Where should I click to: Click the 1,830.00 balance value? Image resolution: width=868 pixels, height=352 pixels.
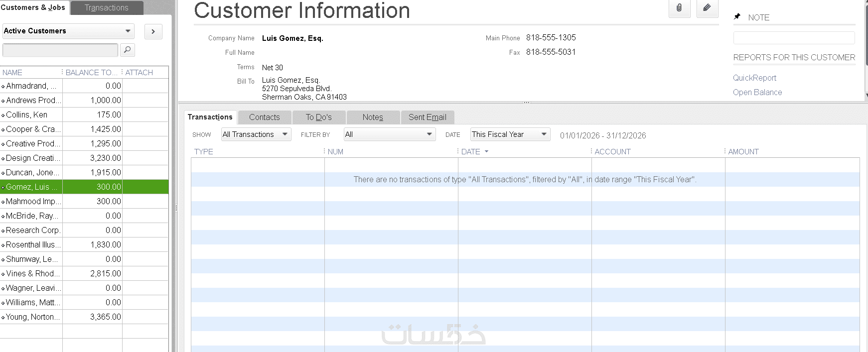106,244
